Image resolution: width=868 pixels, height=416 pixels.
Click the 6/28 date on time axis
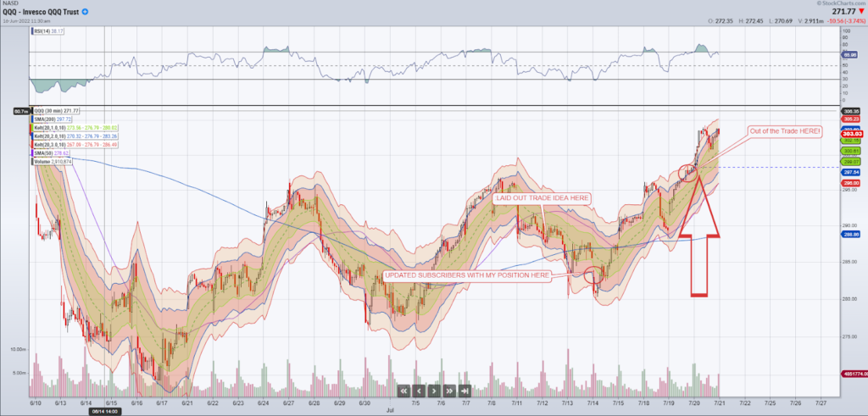(314, 404)
